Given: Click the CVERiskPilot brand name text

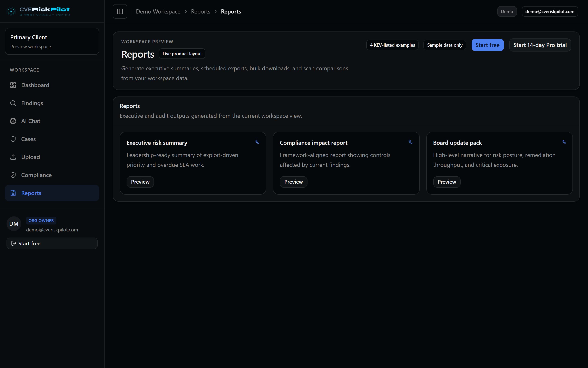Looking at the screenshot, I should click(x=45, y=9).
